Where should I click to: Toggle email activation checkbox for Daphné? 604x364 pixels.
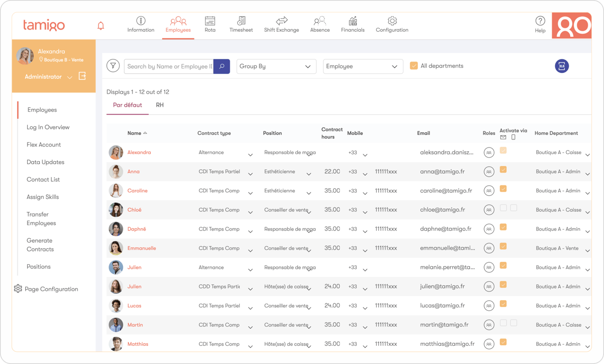coord(503,227)
